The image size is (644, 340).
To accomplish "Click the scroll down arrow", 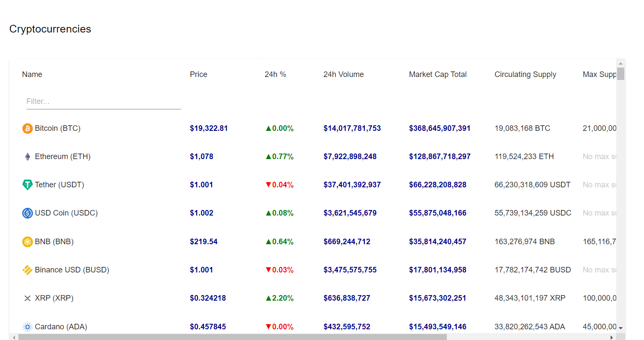I will pos(620,328).
